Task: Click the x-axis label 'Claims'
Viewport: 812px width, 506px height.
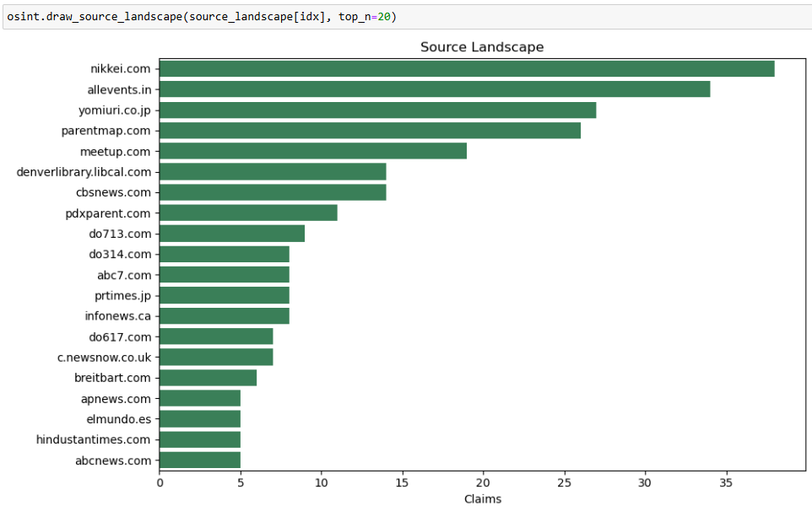Action: point(483,498)
